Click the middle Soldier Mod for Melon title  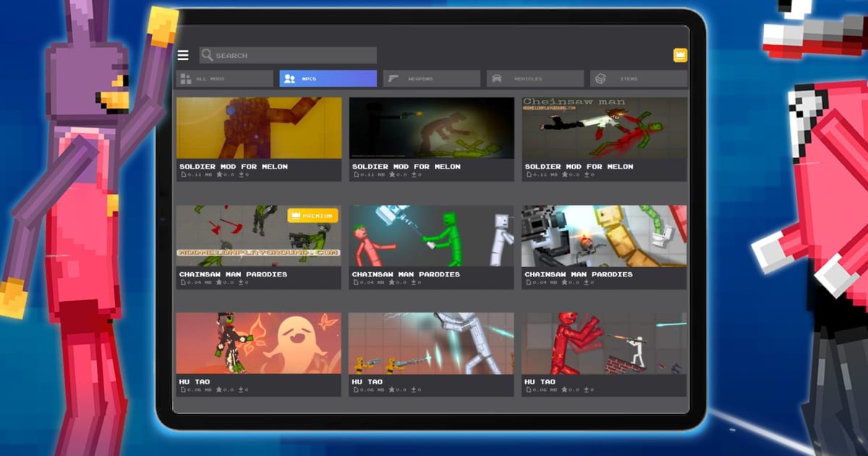click(x=406, y=166)
